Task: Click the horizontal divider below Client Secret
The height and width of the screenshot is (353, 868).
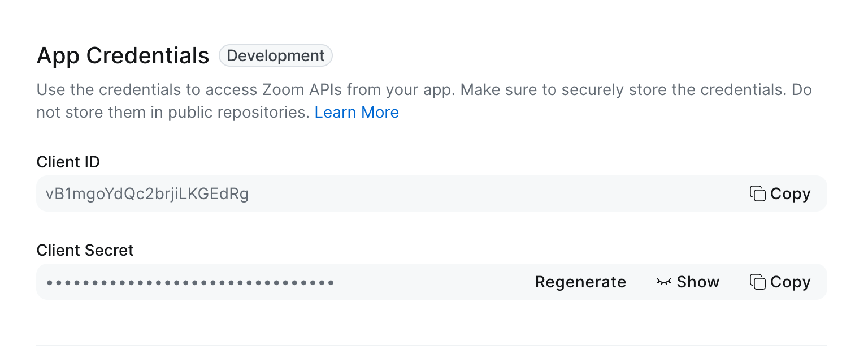Action: [431, 345]
